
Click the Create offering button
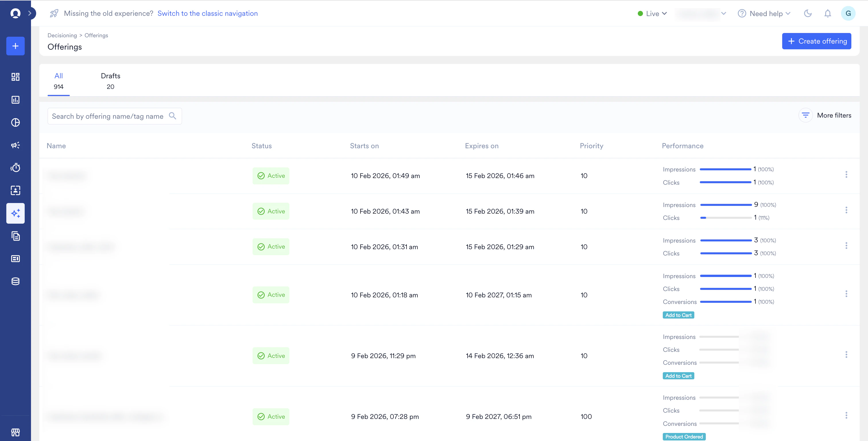(x=816, y=41)
